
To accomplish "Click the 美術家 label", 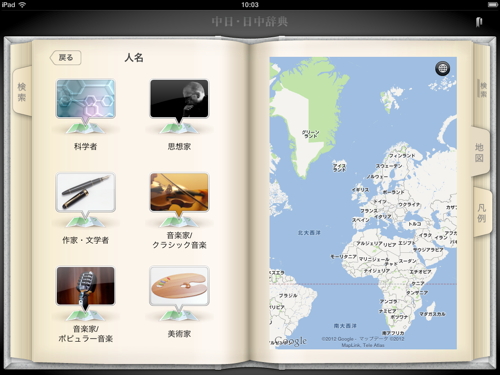I will [179, 334].
